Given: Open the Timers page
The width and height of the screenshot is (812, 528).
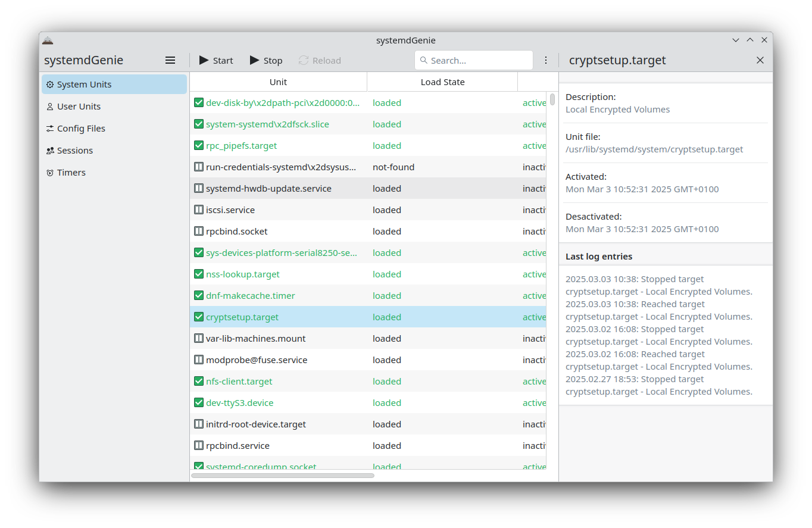Looking at the screenshot, I should click(x=114, y=173).
